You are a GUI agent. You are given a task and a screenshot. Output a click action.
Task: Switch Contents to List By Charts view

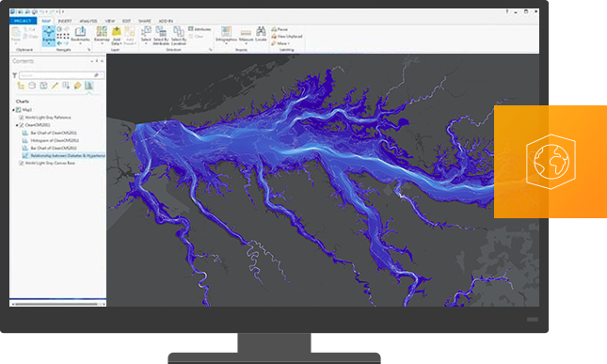pyautogui.click(x=88, y=86)
